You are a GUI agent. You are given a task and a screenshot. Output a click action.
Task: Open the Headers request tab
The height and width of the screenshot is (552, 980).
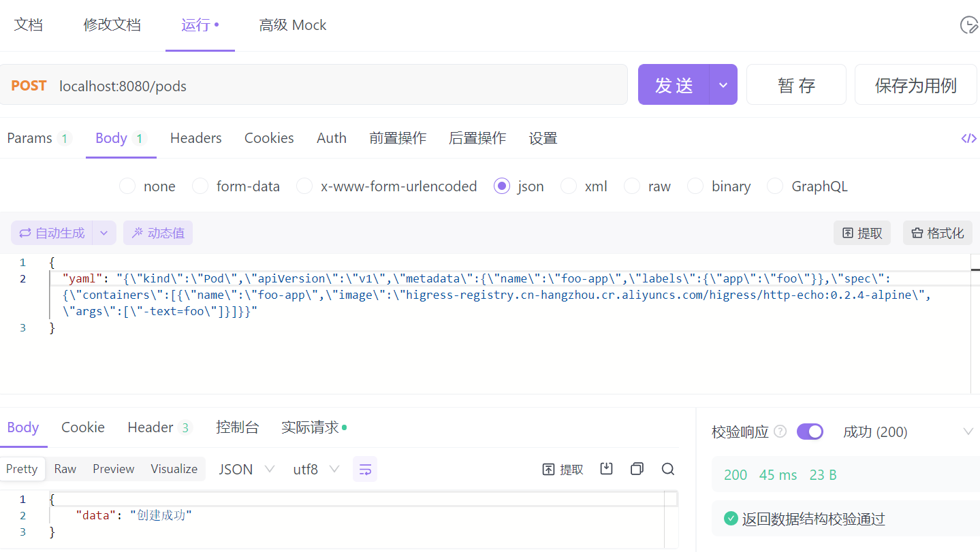pyautogui.click(x=195, y=138)
